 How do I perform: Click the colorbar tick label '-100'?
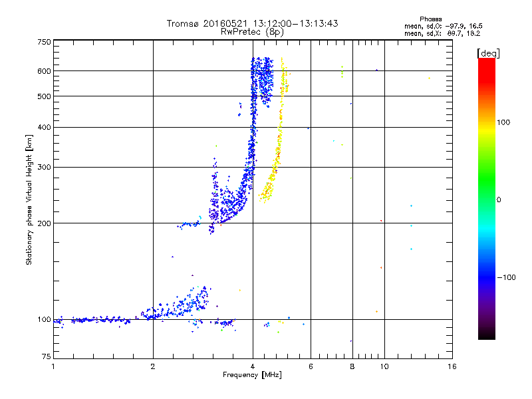pyautogui.click(x=507, y=277)
